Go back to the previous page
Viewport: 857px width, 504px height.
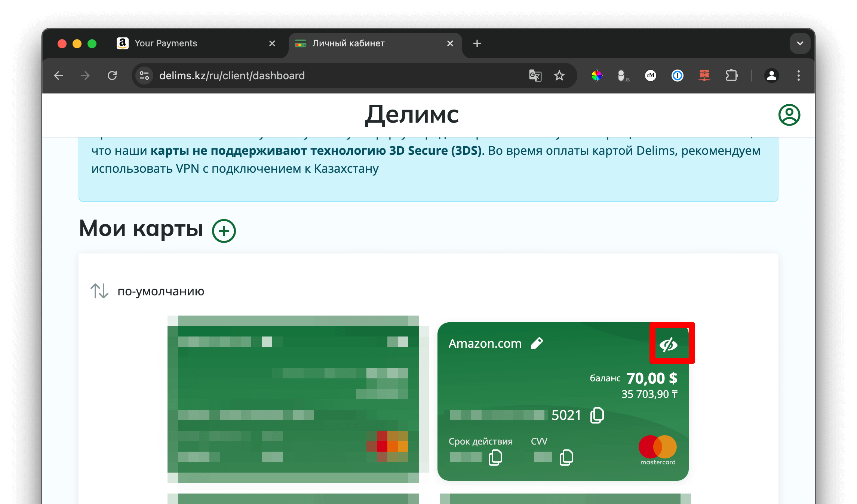pos(59,76)
